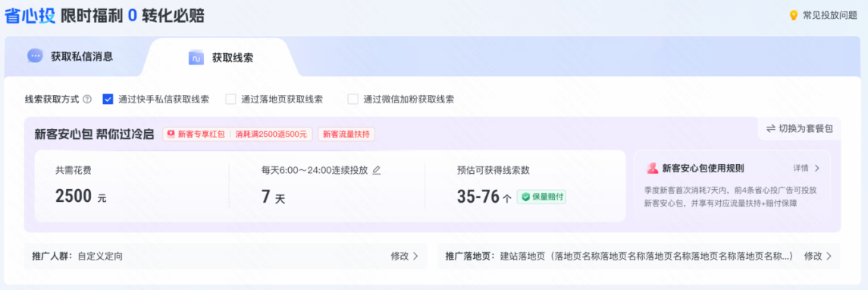The height and width of the screenshot is (290, 868).
Task: Enable 通过微信加粉获取线索 checkbox
Action: [353, 99]
